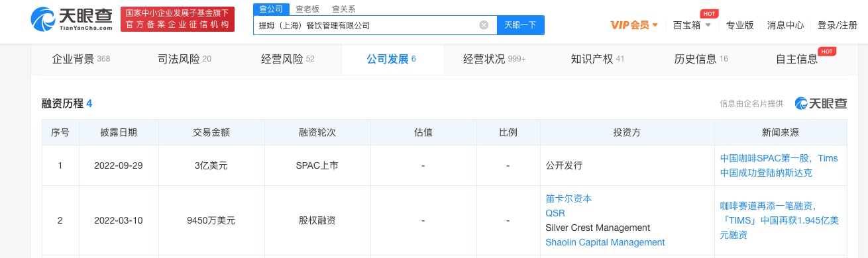Click the 比例 column header
Viewport: 868px width, 258px height.
(508, 132)
